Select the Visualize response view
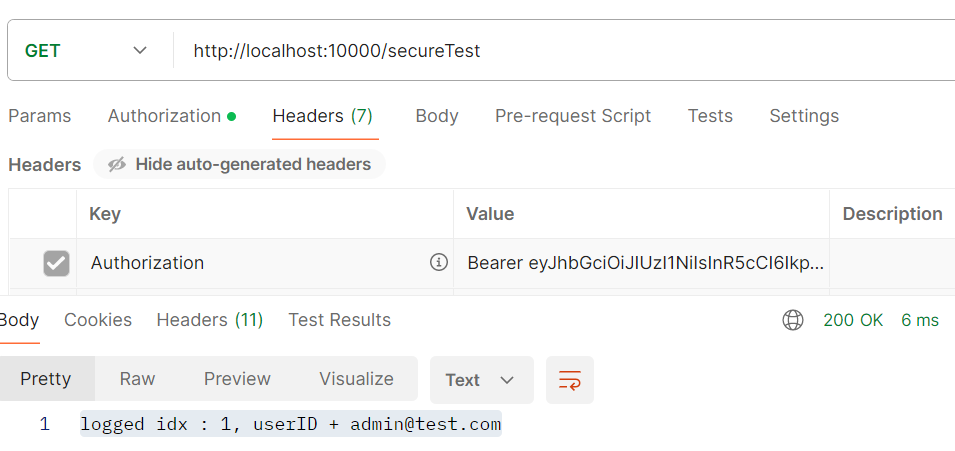The height and width of the screenshot is (451, 955). (x=356, y=378)
